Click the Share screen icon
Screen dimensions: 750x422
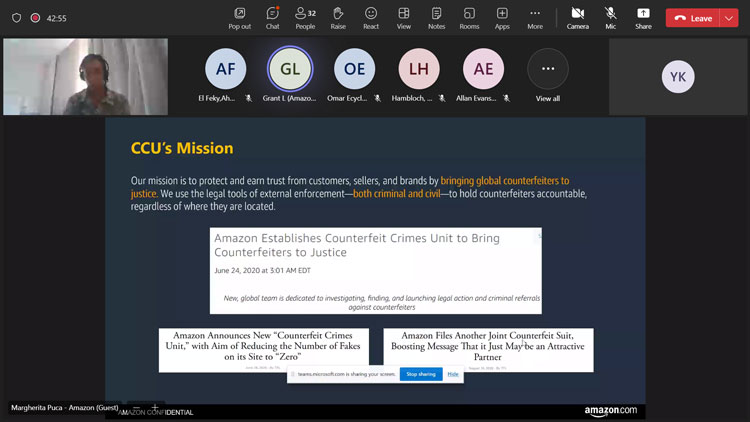point(643,17)
